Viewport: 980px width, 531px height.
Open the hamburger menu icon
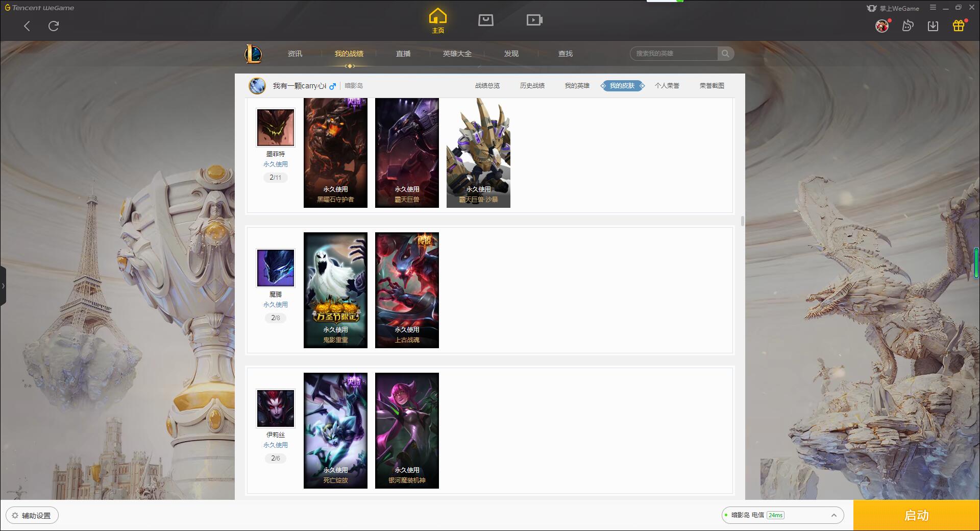point(933,8)
